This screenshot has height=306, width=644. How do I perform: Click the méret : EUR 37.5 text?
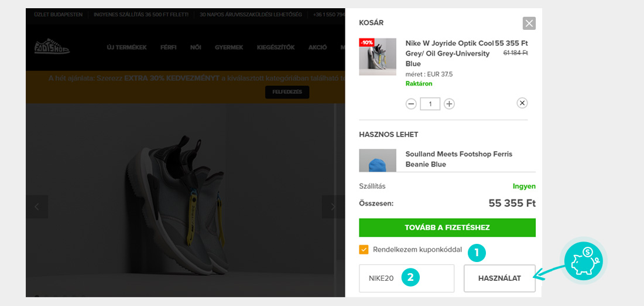(429, 74)
